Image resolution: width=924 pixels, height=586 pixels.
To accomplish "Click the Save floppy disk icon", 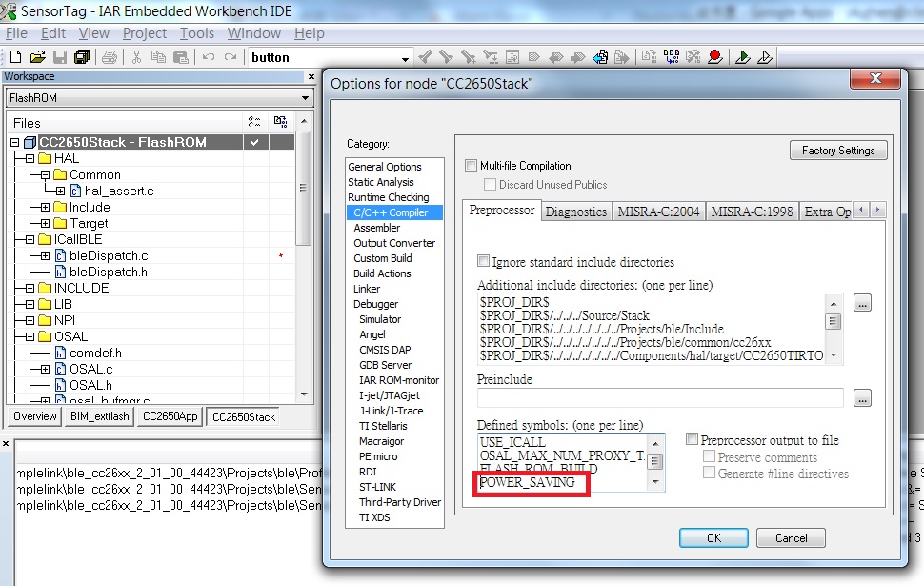I will (59, 57).
